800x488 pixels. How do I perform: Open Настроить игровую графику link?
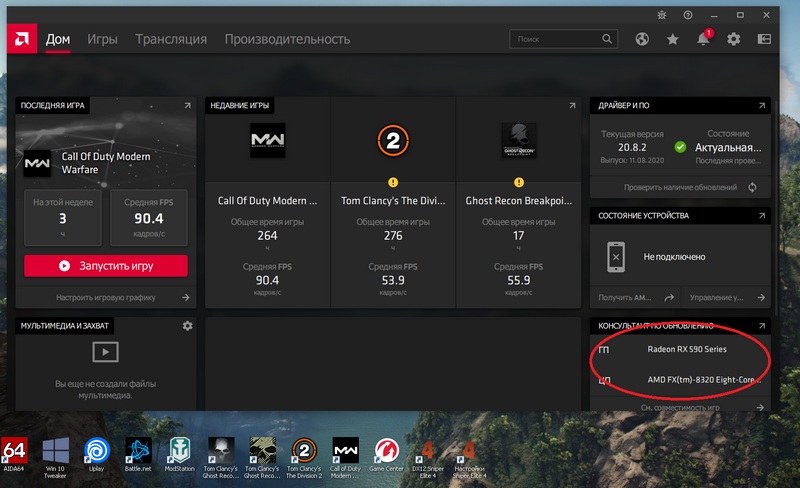pos(106,297)
